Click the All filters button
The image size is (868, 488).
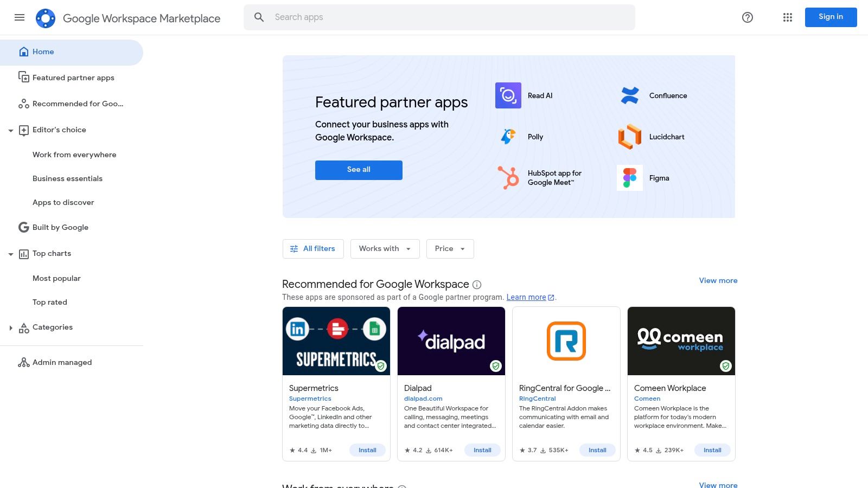click(313, 249)
